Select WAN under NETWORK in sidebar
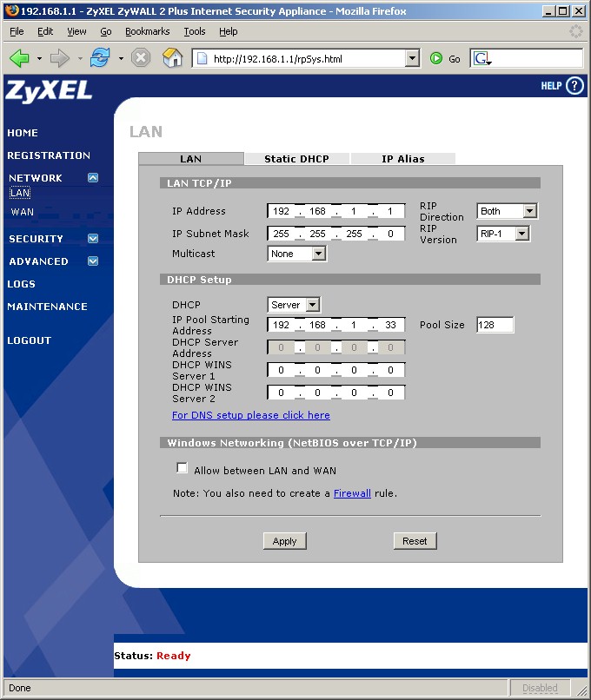The height and width of the screenshot is (700, 591). tap(23, 212)
